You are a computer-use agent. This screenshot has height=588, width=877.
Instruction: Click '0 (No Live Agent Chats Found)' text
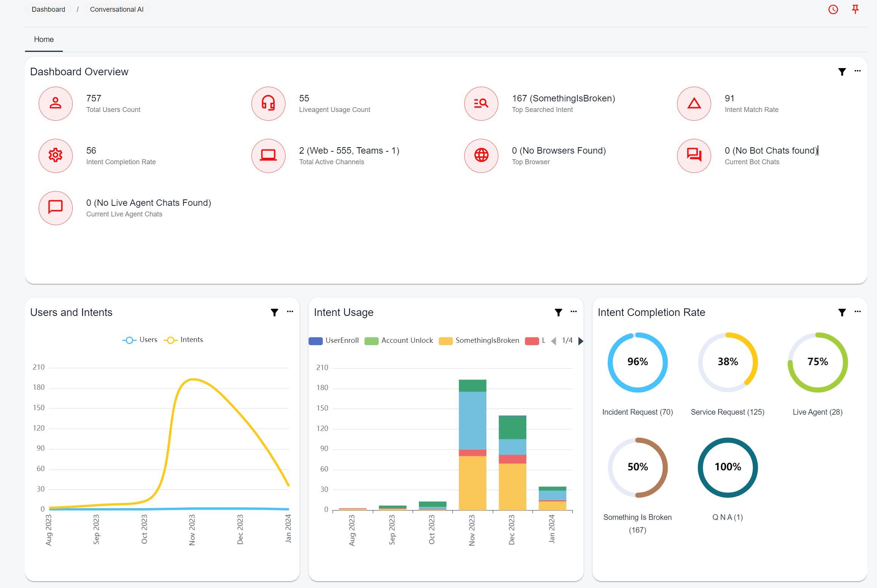[x=148, y=203]
